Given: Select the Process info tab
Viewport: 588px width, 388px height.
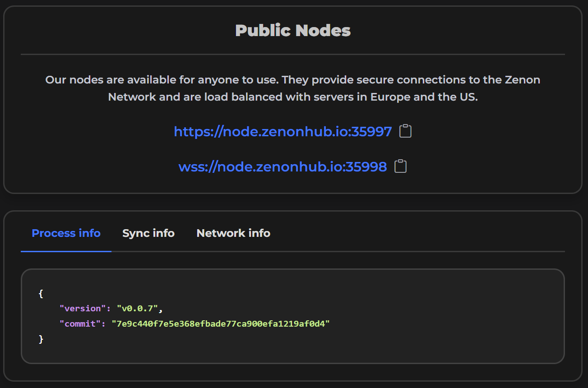Looking at the screenshot, I should (x=66, y=233).
